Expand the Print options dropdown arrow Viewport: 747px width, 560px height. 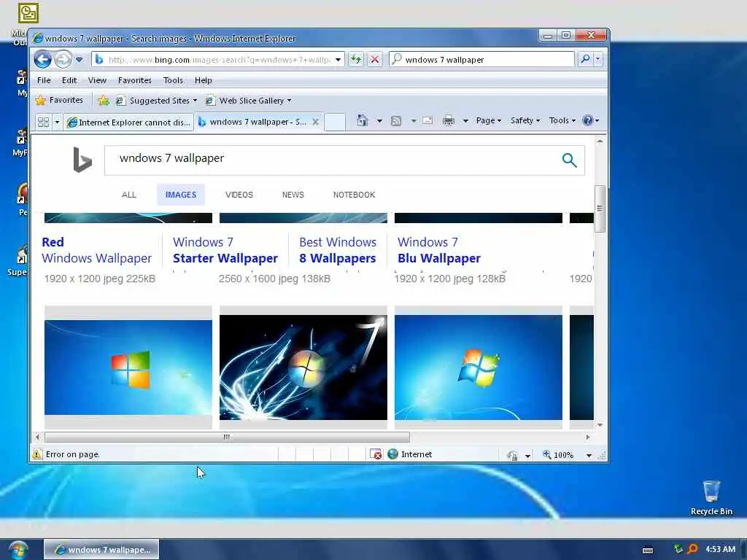click(x=465, y=121)
